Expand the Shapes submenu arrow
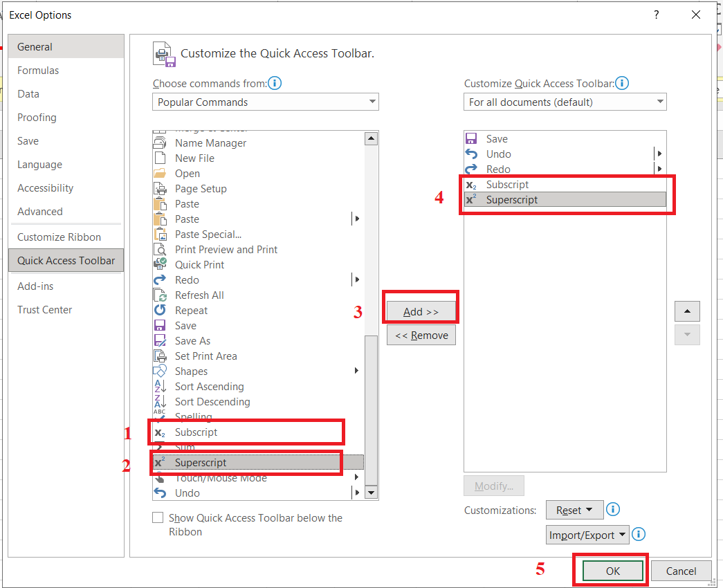This screenshot has width=723, height=588. (x=356, y=371)
